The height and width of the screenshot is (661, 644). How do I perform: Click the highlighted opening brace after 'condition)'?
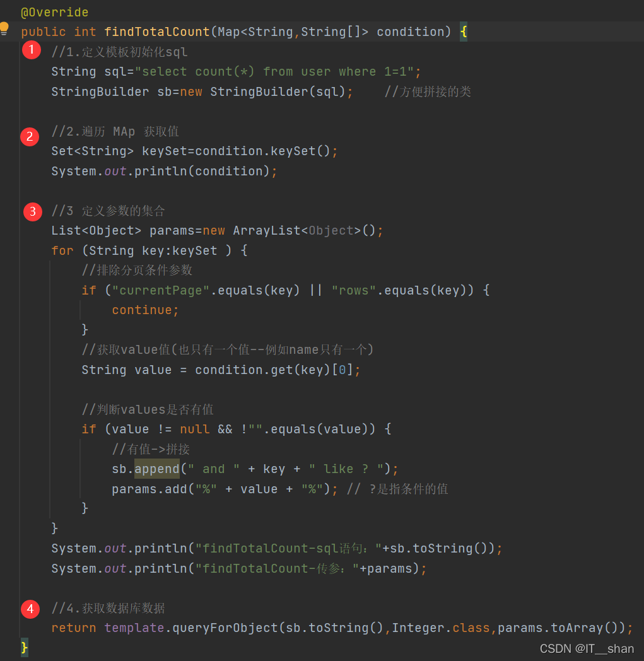click(x=464, y=32)
